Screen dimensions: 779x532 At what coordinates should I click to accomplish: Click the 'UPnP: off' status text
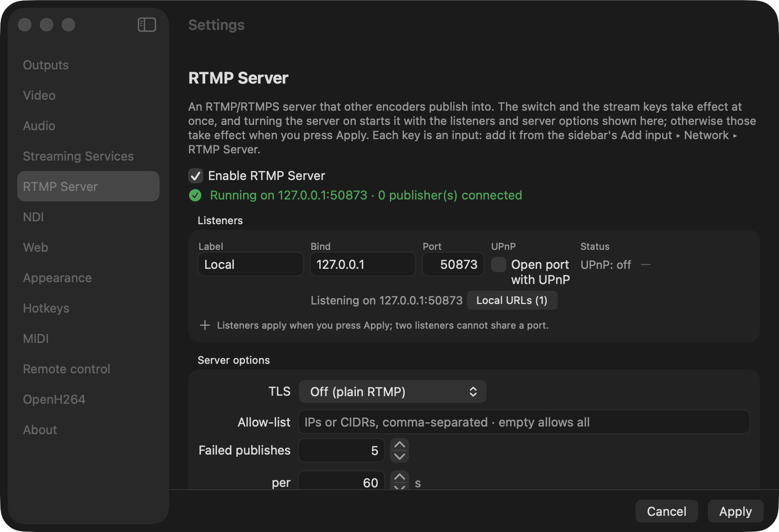606,265
